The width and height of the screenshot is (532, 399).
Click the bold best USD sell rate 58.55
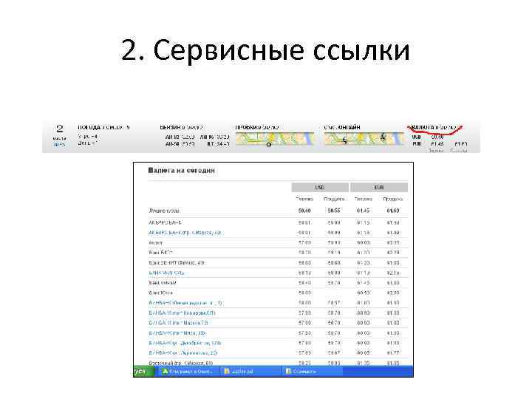click(334, 211)
